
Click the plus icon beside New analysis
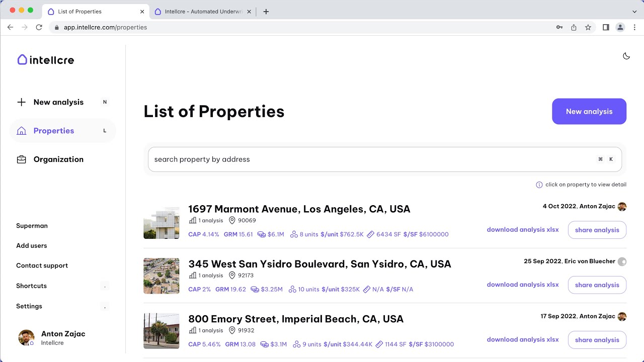point(21,102)
